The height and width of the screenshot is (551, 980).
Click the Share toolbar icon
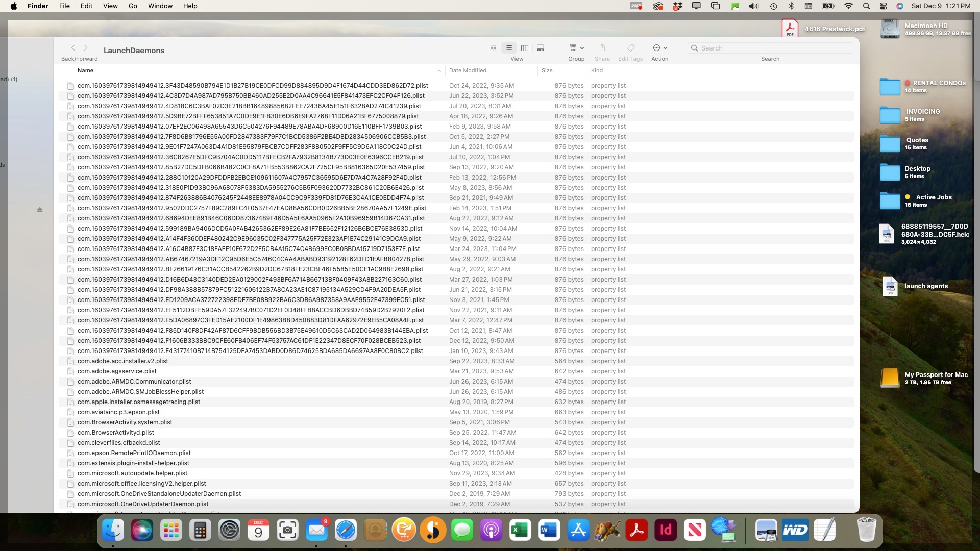(x=602, y=48)
